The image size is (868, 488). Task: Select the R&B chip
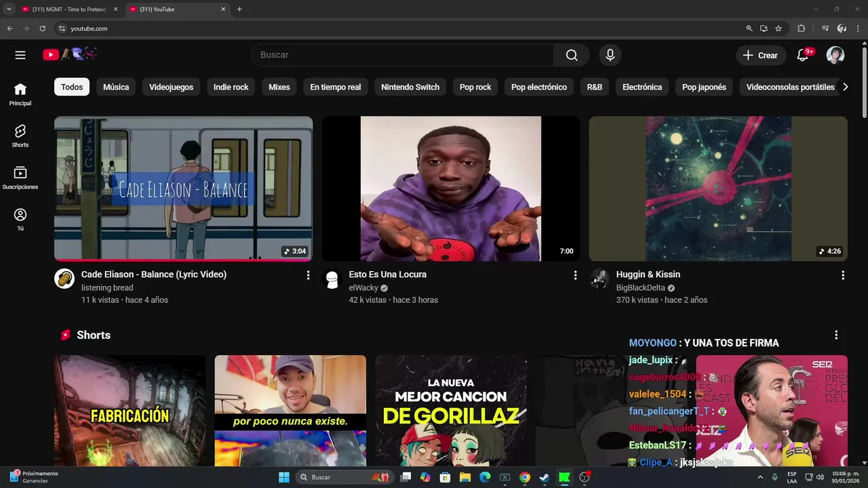click(x=595, y=87)
